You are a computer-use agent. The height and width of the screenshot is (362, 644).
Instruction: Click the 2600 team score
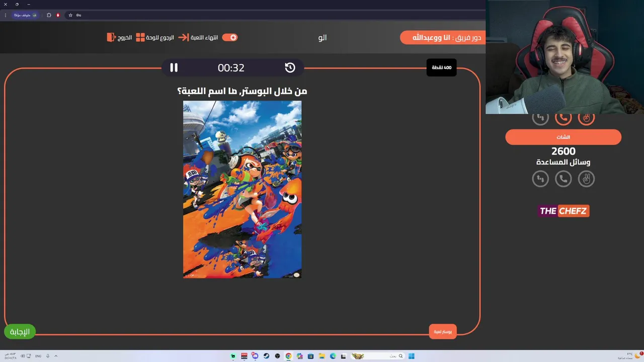(563, 151)
